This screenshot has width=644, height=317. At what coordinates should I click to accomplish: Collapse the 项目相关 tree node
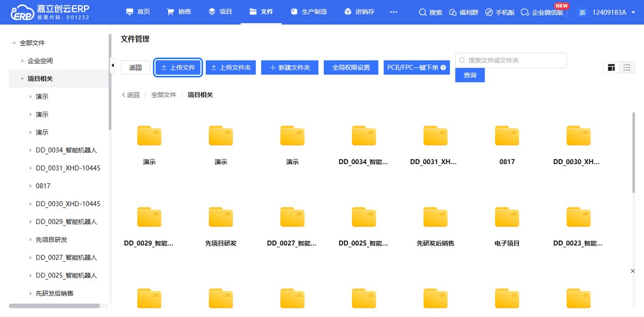tap(22, 79)
